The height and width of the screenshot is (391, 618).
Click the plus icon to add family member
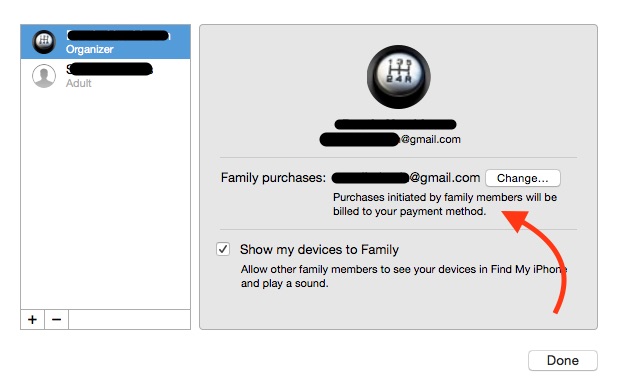pos(33,319)
